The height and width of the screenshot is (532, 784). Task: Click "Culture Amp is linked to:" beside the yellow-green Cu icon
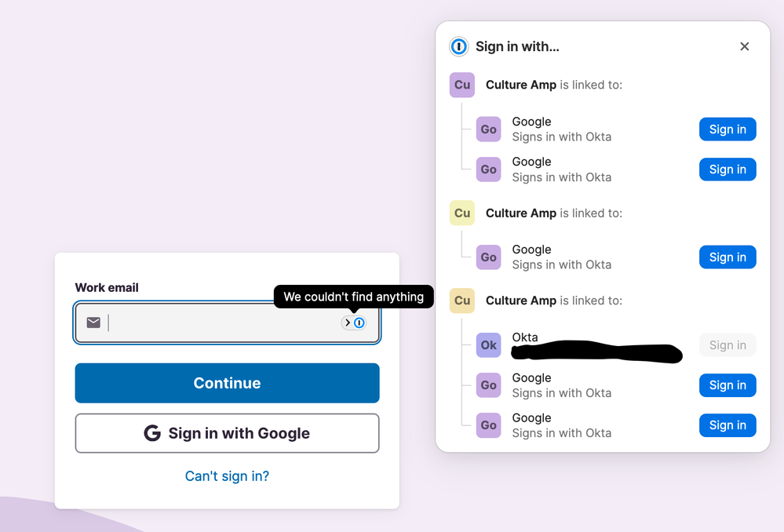coord(554,213)
